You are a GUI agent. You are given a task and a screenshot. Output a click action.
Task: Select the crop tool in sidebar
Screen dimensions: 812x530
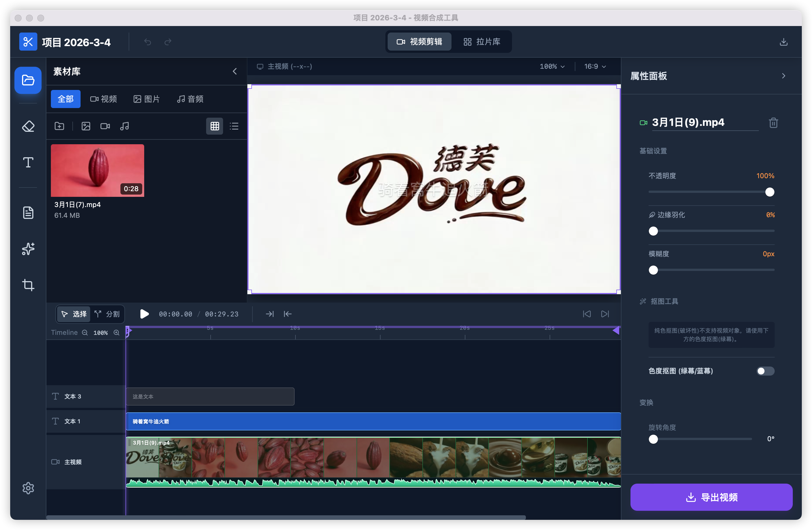[28, 285]
